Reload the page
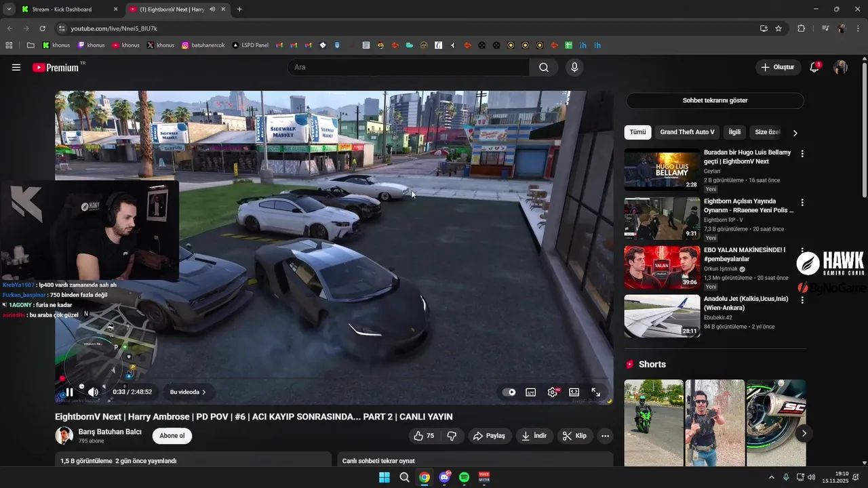 pos(43,28)
